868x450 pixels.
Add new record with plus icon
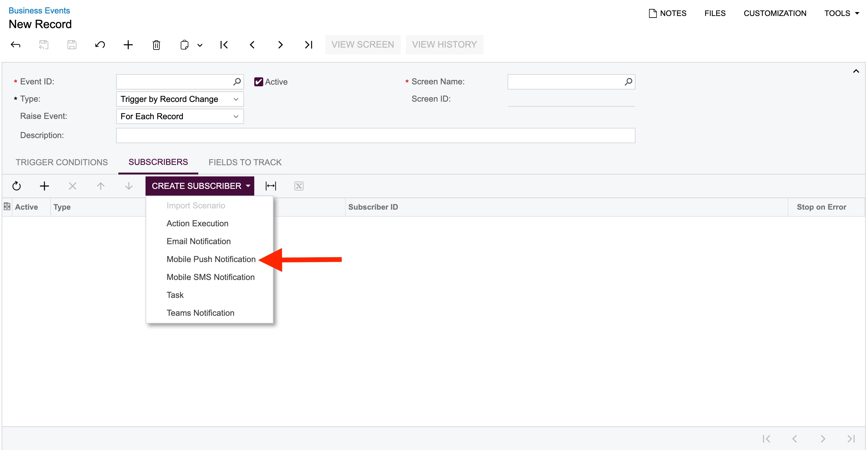click(x=128, y=45)
